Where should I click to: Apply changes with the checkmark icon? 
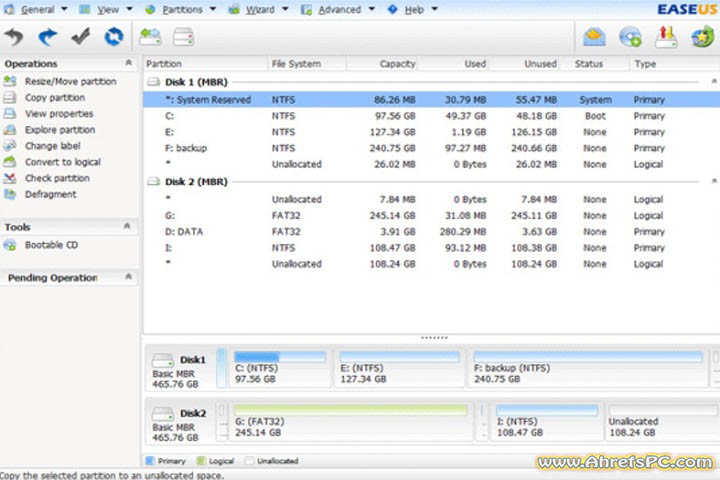81,37
